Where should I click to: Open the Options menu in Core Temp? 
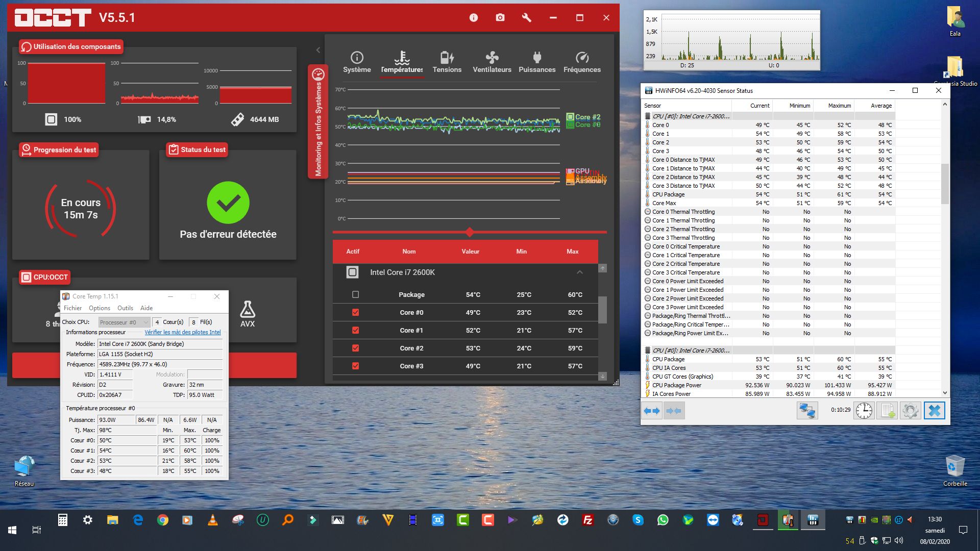pos(100,308)
